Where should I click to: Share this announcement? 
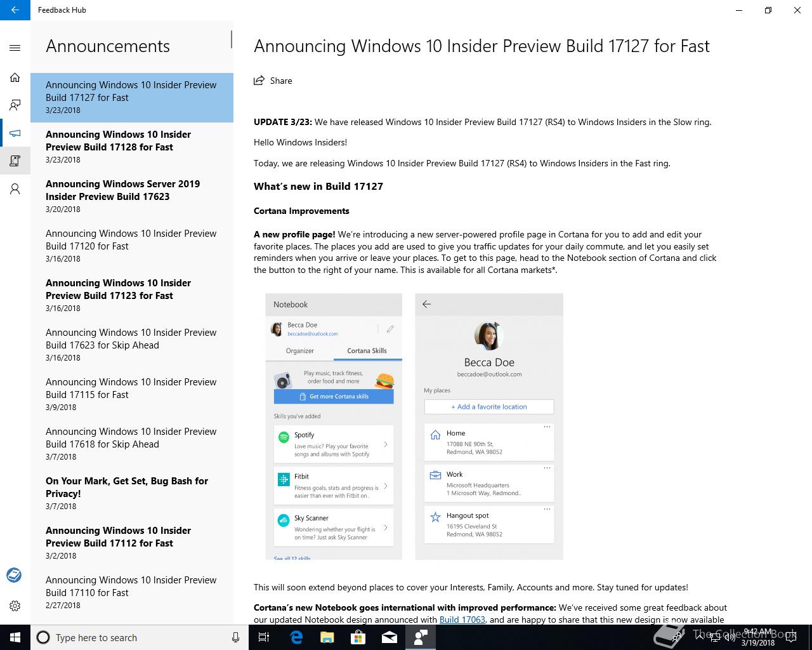coord(273,81)
